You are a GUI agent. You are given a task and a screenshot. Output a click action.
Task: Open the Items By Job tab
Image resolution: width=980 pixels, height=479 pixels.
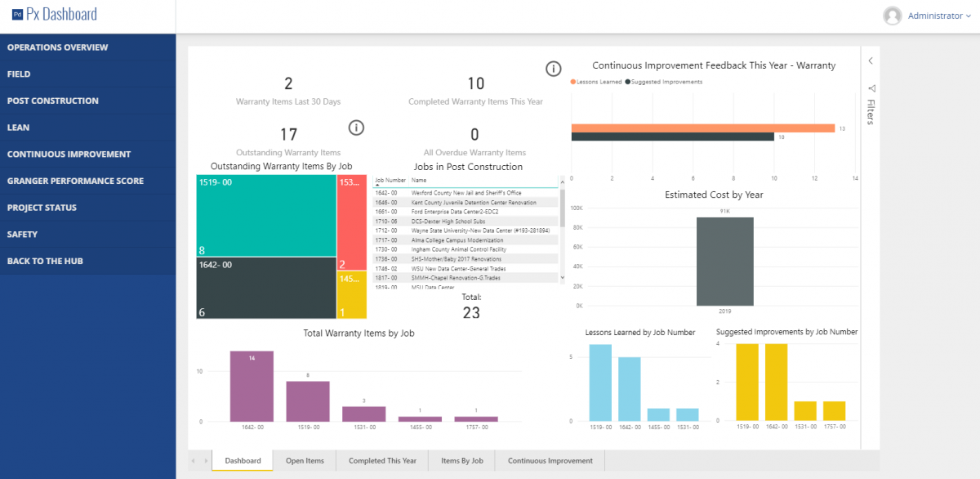click(461, 461)
